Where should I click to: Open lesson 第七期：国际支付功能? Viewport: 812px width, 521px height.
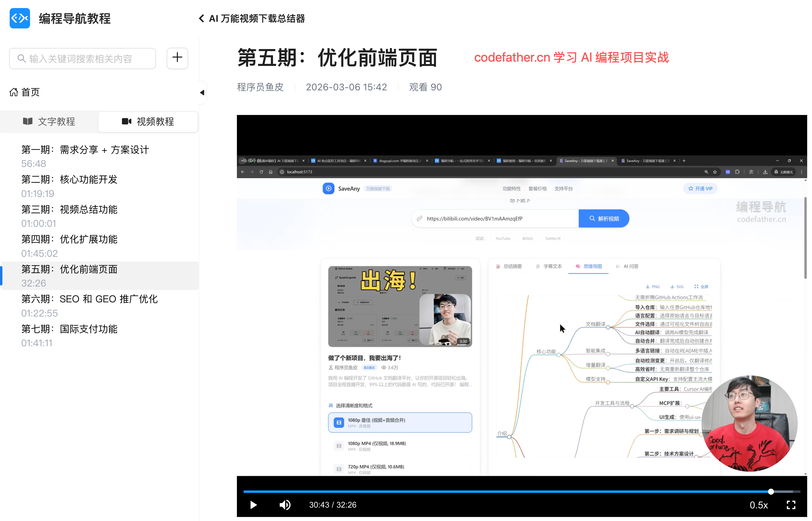click(69, 329)
